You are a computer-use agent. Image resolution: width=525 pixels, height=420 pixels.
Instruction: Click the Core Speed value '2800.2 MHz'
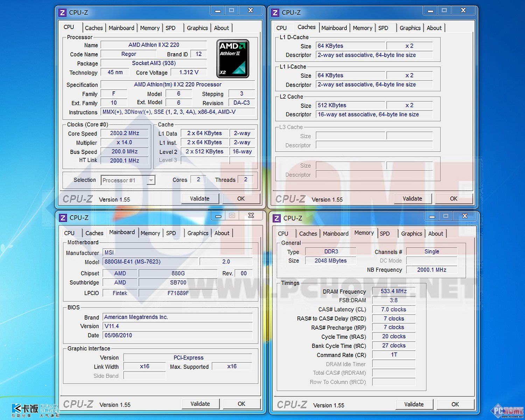coord(125,133)
